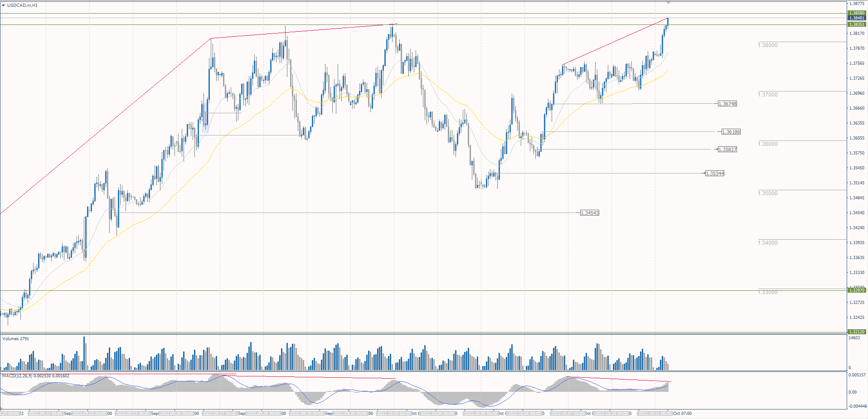Viewport: 868px width, 419px height.
Task: Click the current price tag 1.38481
Action: click(857, 18)
